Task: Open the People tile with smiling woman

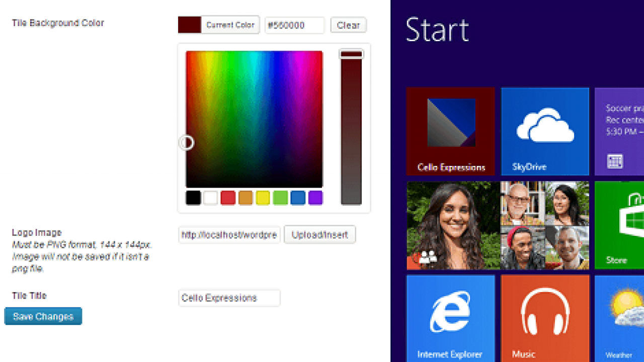Action: [498, 225]
